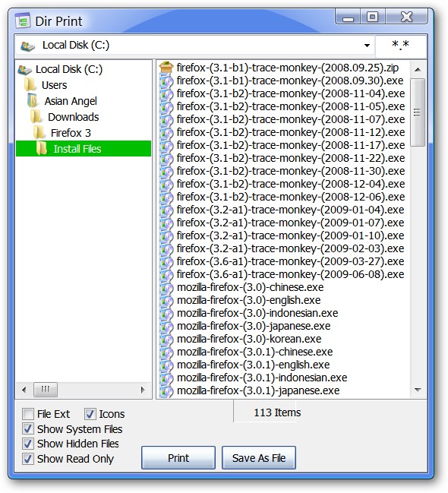
Task: Click the Print button
Action: point(178,458)
